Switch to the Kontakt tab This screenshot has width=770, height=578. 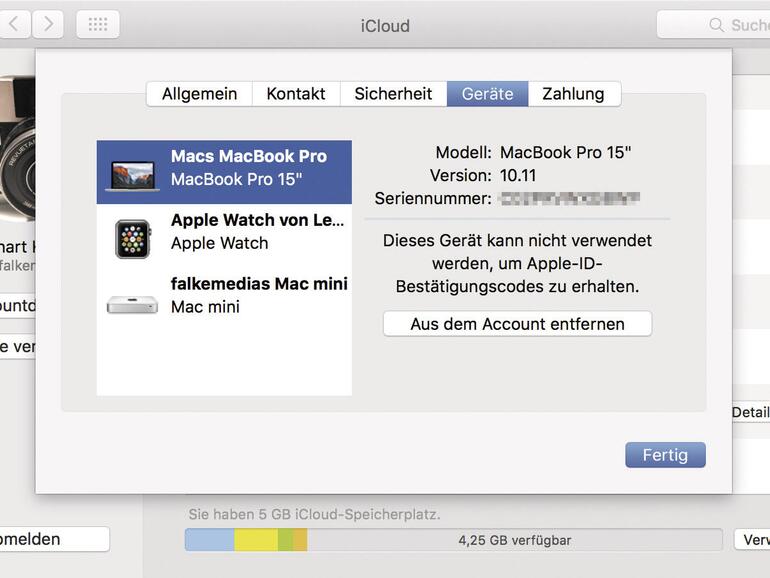click(296, 94)
